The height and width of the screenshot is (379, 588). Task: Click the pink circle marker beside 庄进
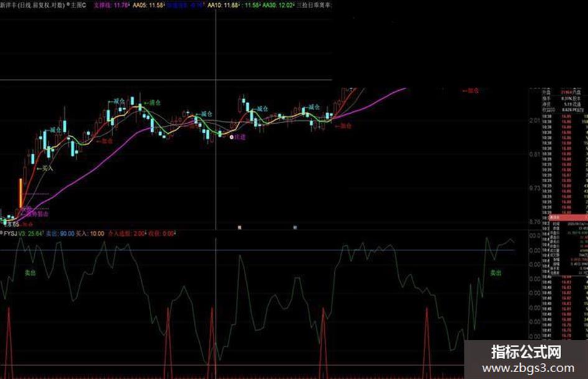tap(231, 137)
